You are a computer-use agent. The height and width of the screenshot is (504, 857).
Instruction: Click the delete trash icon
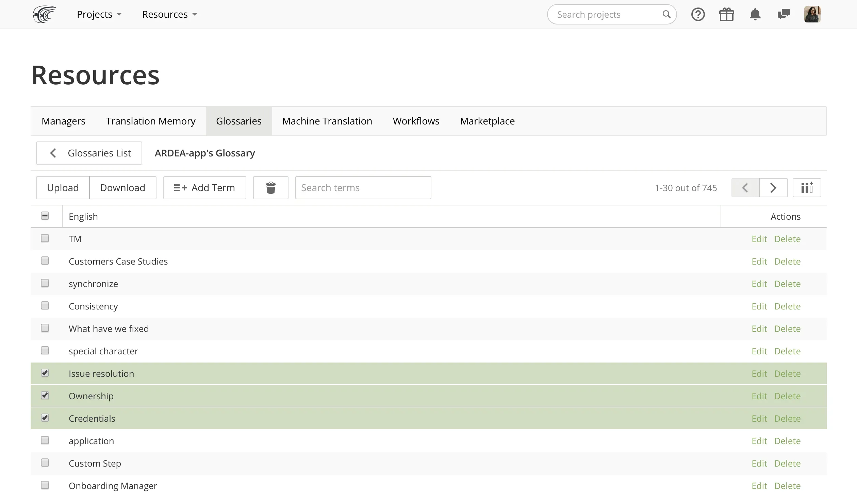coord(270,187)
